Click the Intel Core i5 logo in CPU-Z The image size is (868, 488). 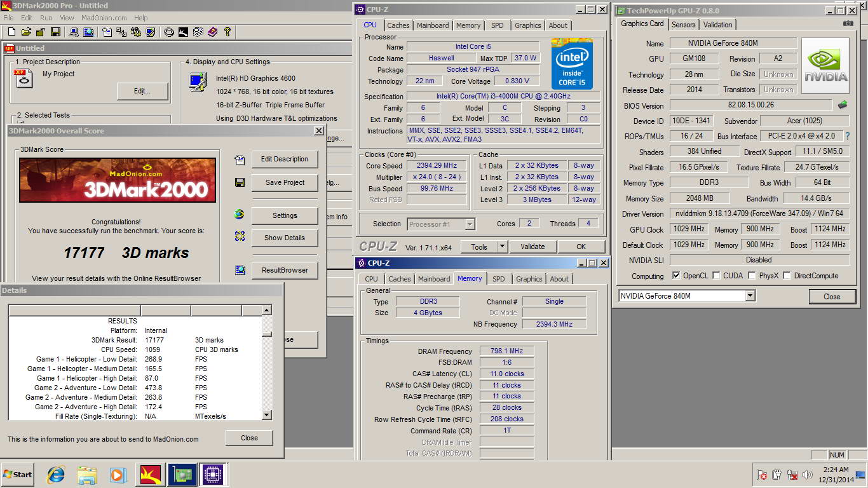(572, 64)
